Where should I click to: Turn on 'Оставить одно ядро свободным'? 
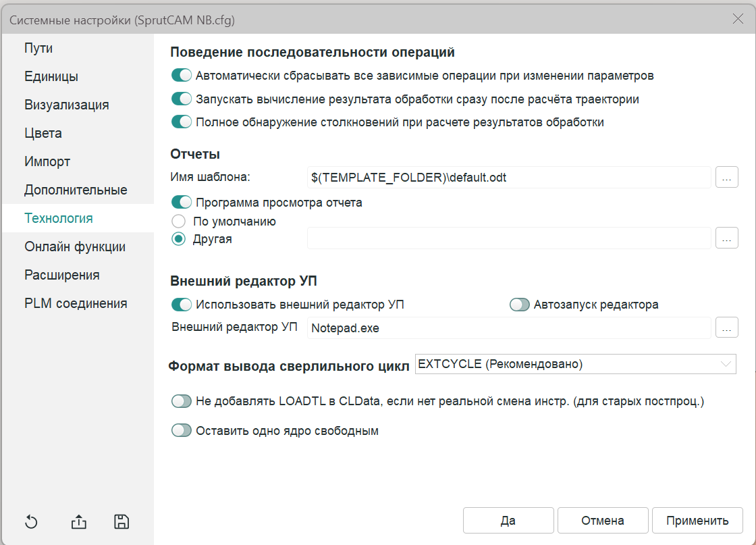pos(182,431)
